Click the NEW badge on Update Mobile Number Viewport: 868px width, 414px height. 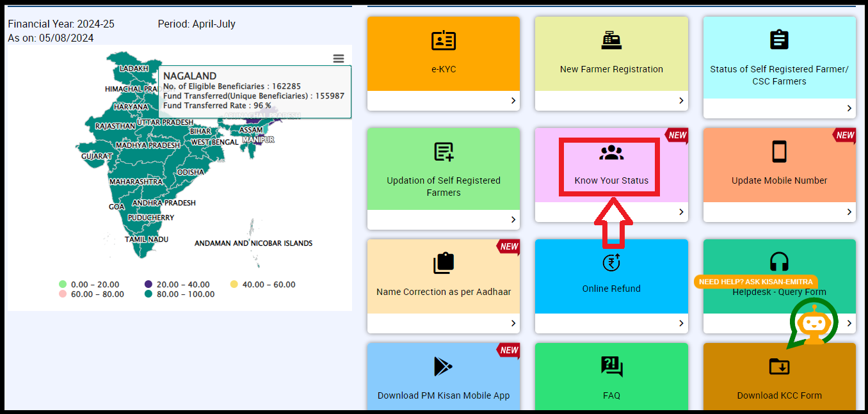tap(844, 135)
